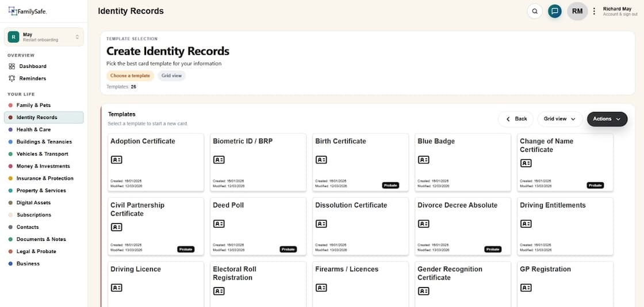Screen dimensions: 644x307
Task: Click the RM avatar circle
Action: 577,11
